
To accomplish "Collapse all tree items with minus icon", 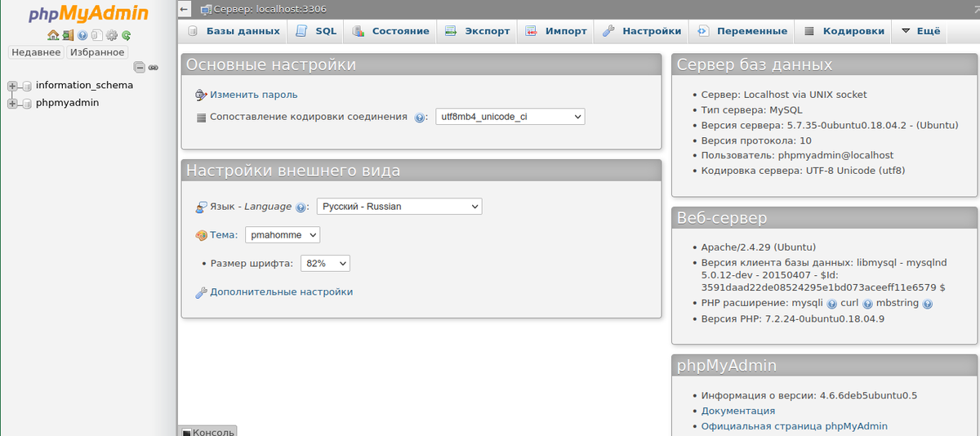I will click(x=139, y=68).
